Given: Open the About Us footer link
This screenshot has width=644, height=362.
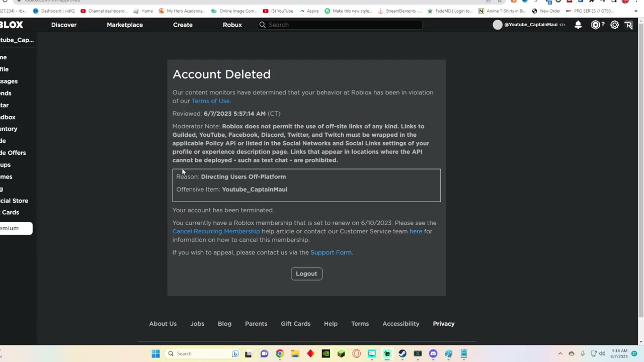Looking at the screenshot, I should [163, 324].
